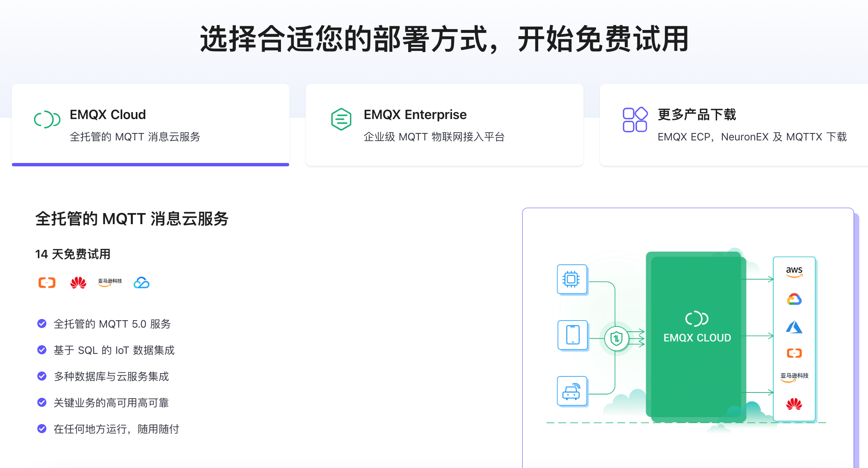Click the EMQX Cloud logo icon
The width and height of the screenshot is (868, 468).
click(x=47, y=119)
